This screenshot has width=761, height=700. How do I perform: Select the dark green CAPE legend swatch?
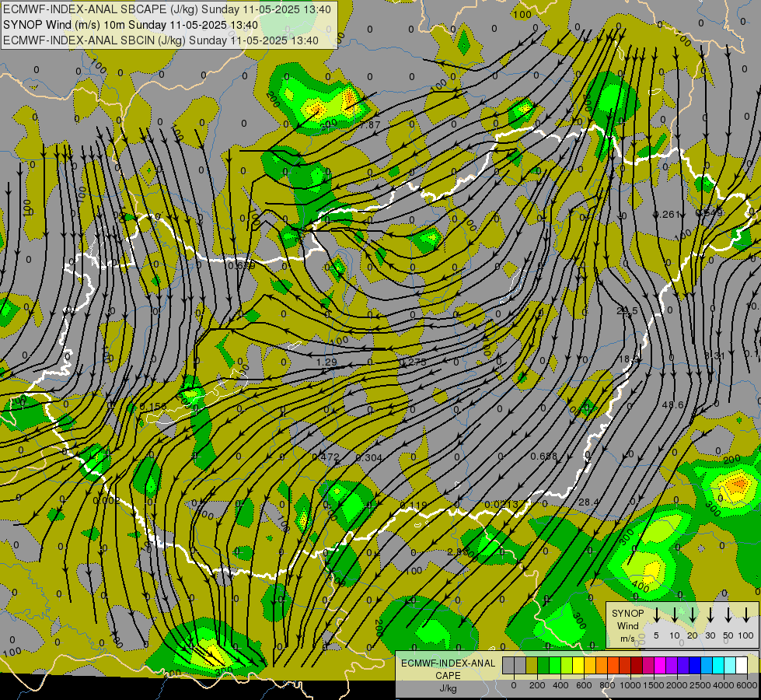(x=543, y=666)
